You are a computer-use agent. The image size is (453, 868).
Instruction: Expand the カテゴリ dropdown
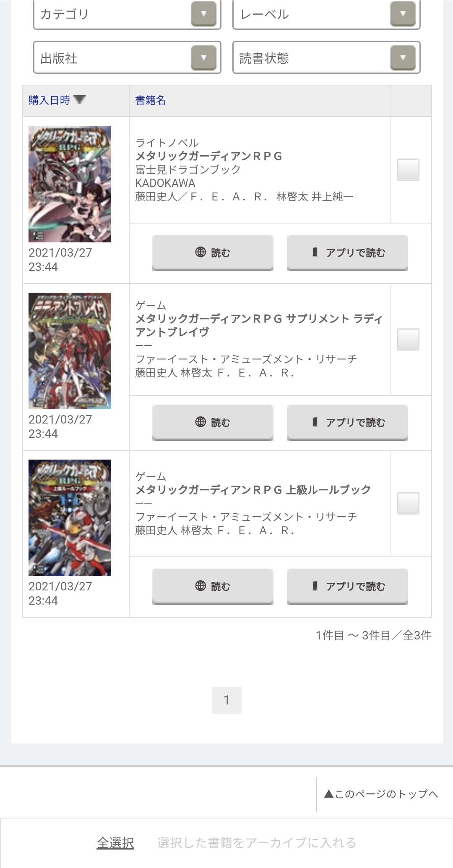127,14
